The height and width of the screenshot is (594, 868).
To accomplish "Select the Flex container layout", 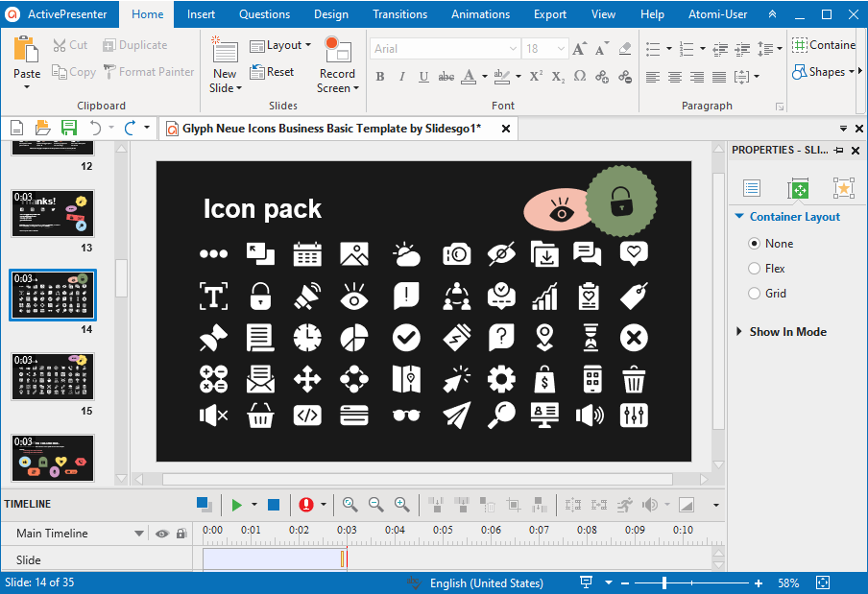I will (755, 268).
